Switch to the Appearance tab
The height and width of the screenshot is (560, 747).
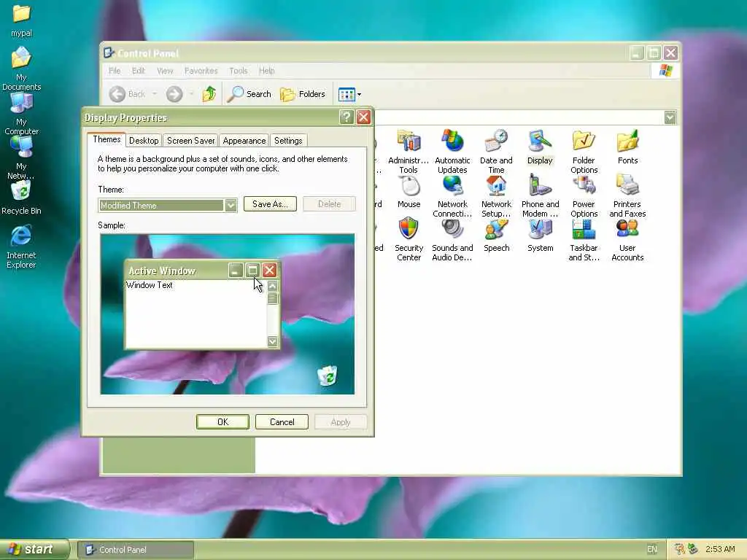click(244, 141)
